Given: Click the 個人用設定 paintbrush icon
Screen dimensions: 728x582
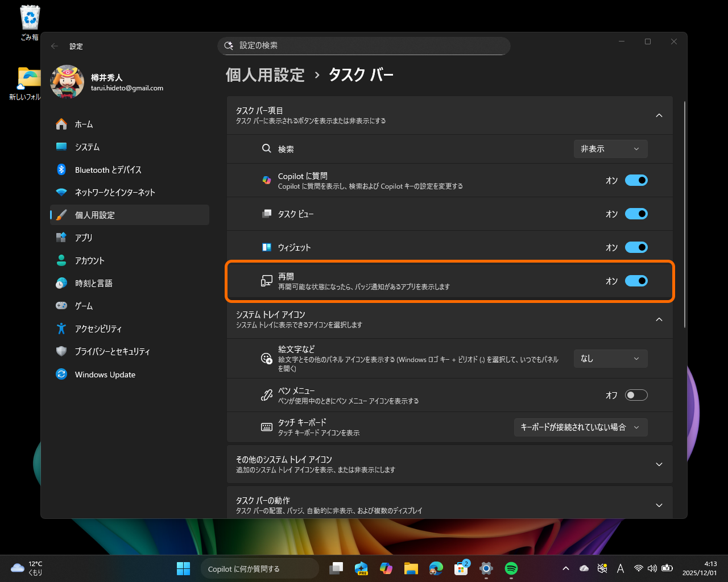Looking at the screenshot, I should (61, 215).
